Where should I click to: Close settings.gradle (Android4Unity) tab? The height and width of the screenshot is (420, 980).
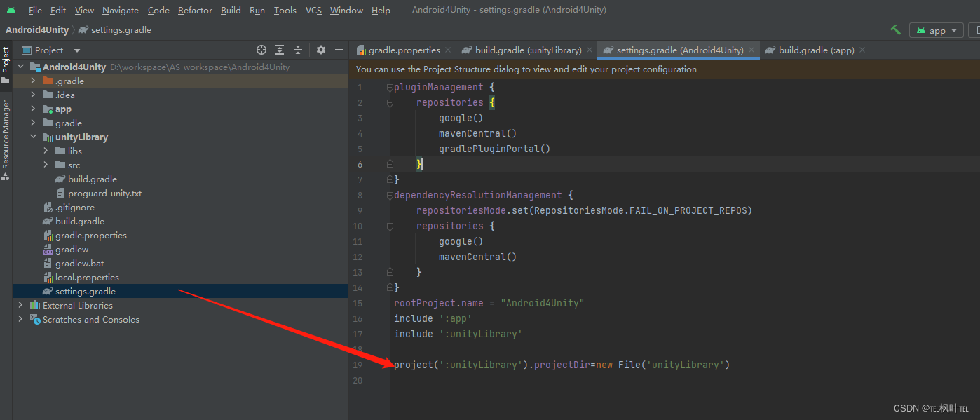click(752, 50)
